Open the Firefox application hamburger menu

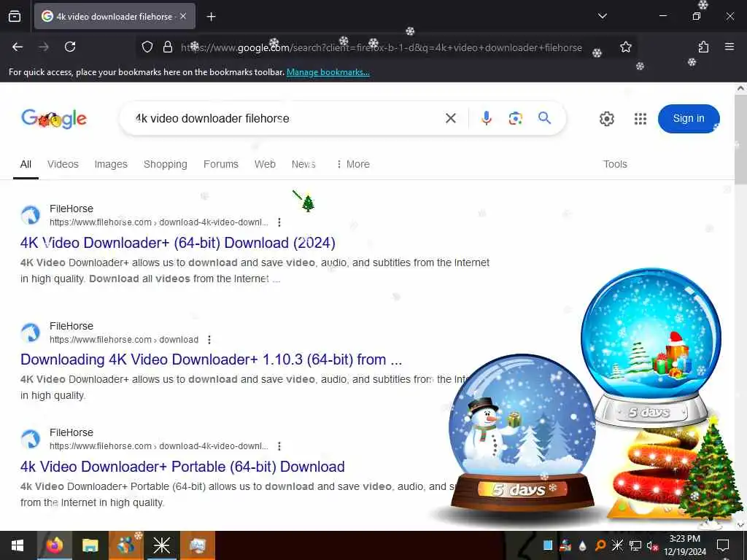(x=729, y=47)
